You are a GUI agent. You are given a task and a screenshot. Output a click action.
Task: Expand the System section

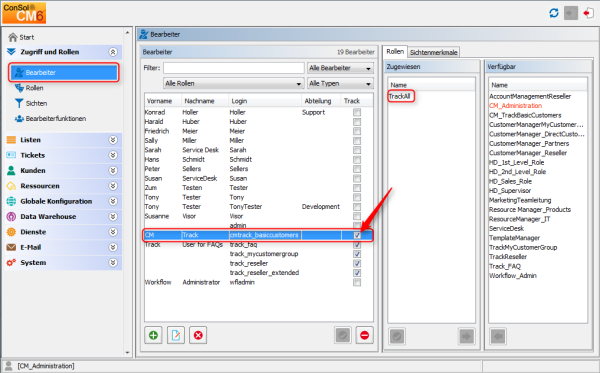113,262
